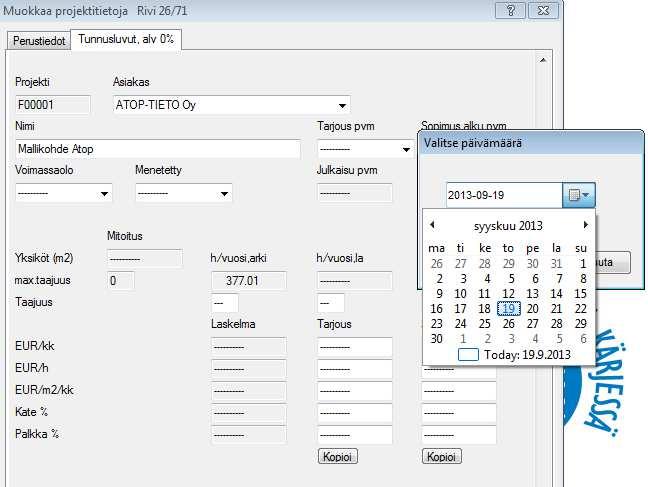Click the EUR/kk Laskelma field
Image resolution: width=648 pixels, height=487 pixels.
248,347
